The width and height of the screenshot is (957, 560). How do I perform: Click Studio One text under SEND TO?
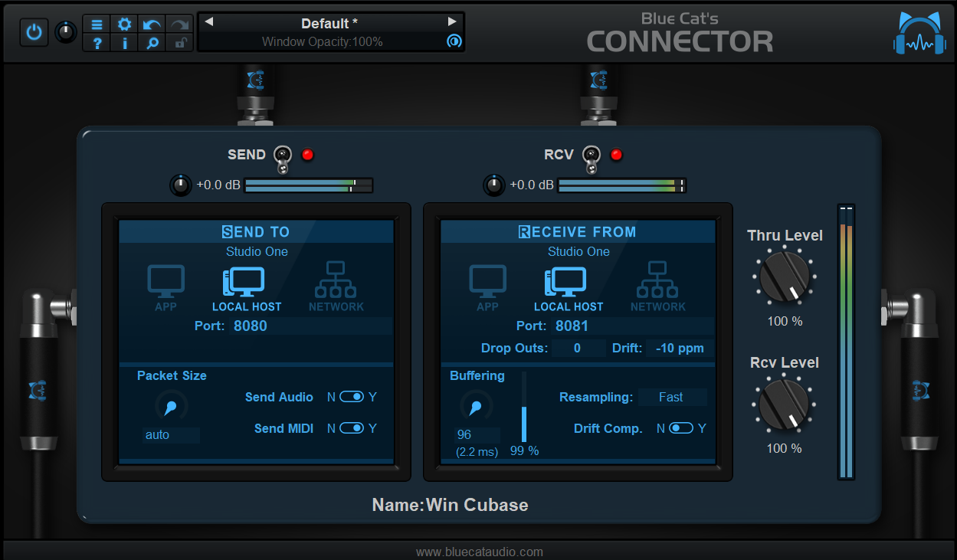(257, 251)
